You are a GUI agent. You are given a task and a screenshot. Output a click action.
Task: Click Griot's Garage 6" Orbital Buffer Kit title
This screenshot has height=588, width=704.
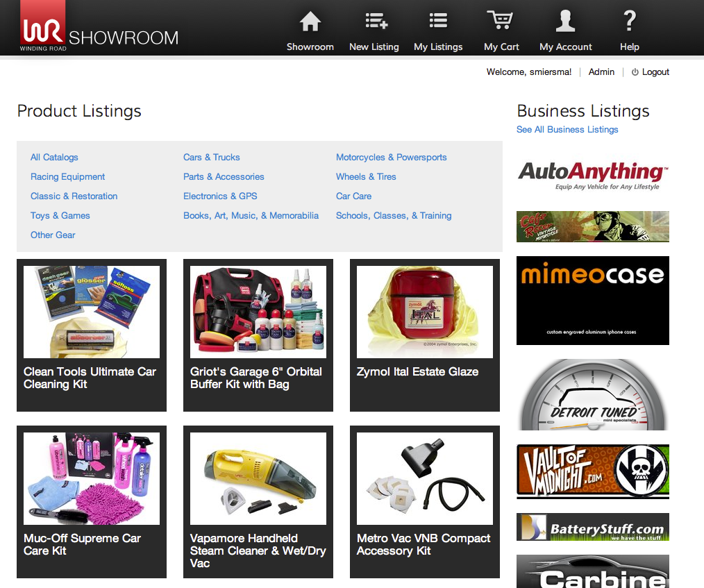coord(256,378)
